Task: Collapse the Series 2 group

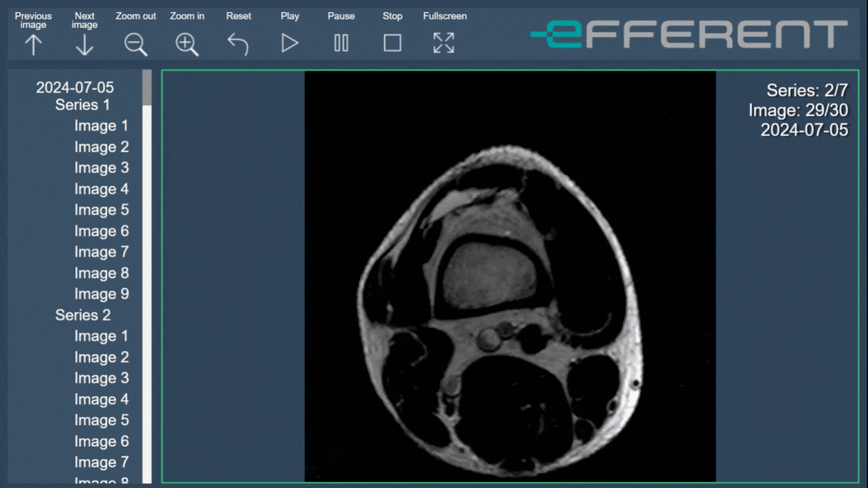Action: (82, 315)
